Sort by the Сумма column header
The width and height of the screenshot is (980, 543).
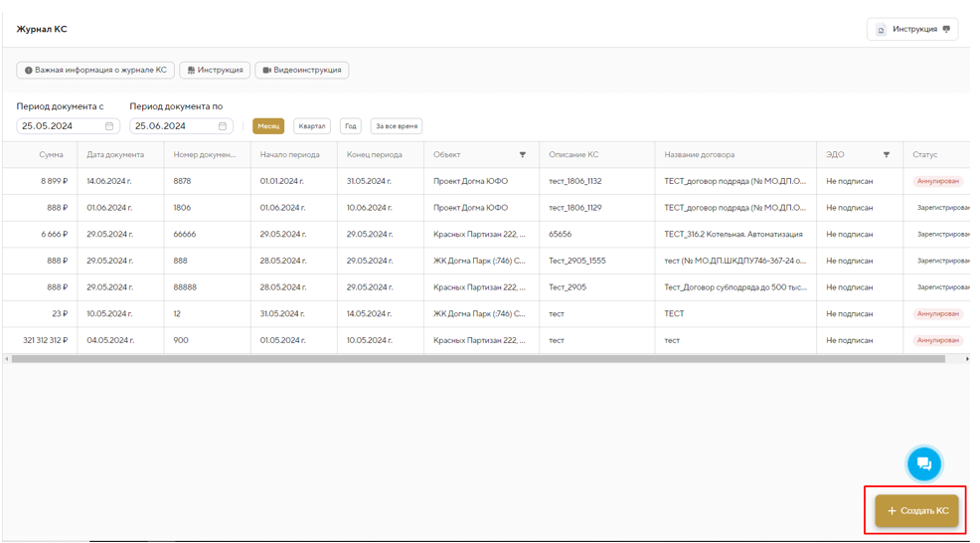[51, 155]
